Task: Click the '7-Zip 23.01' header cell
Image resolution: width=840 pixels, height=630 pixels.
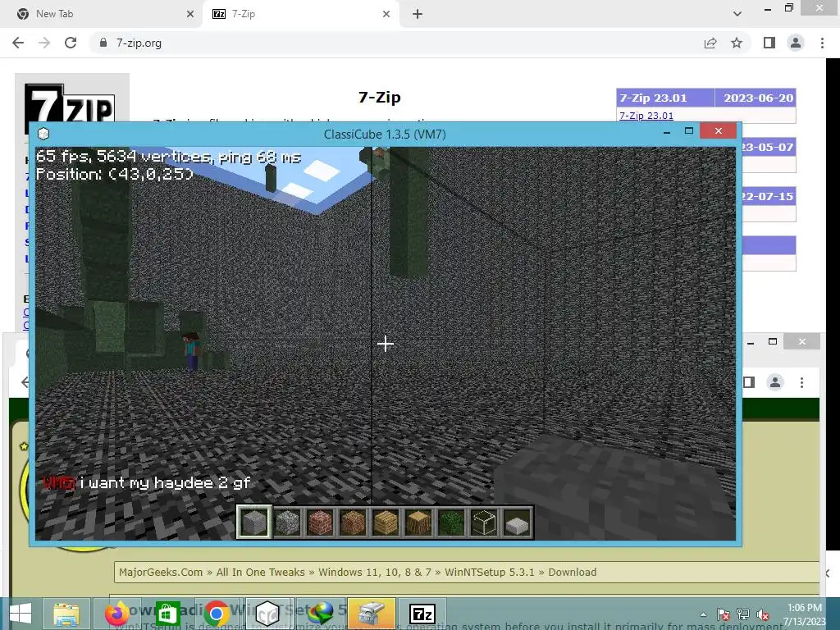Action: coord(665,98)
